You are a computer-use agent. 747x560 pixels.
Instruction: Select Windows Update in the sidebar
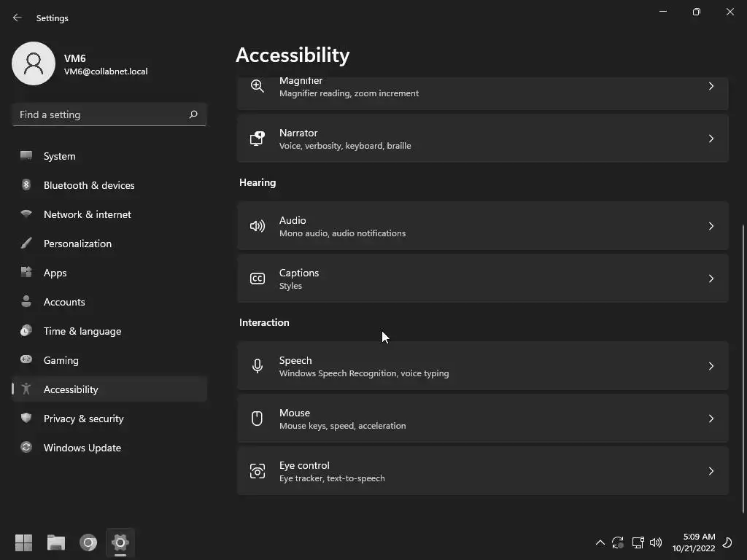[82, 448]
